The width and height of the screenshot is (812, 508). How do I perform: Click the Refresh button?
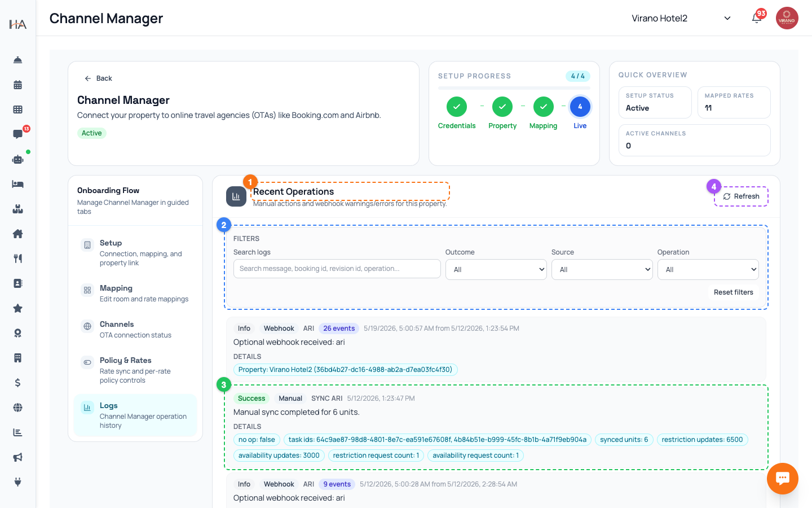[x=741, y=196]
